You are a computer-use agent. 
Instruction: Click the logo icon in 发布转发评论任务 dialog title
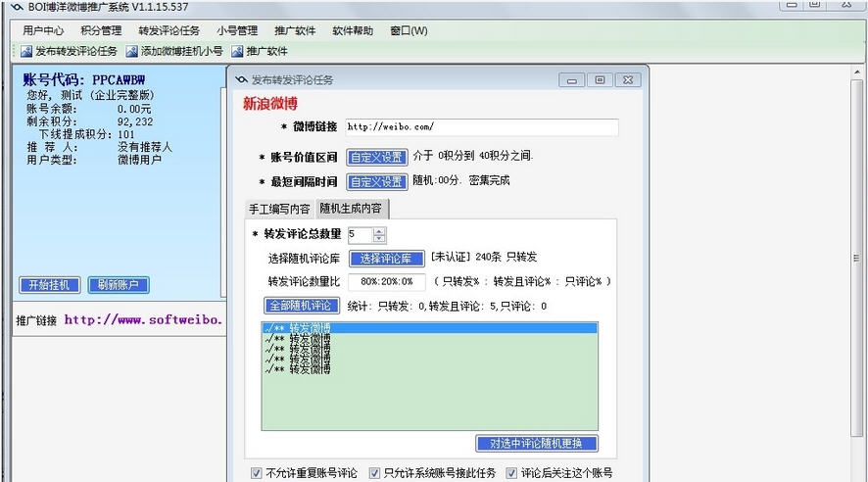click(241, 79)
